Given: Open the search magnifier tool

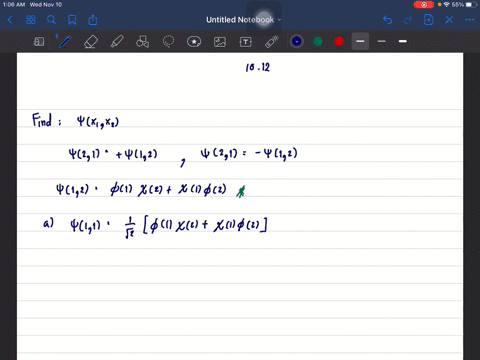Looking at the screenshot, I should tap(51, 20).
